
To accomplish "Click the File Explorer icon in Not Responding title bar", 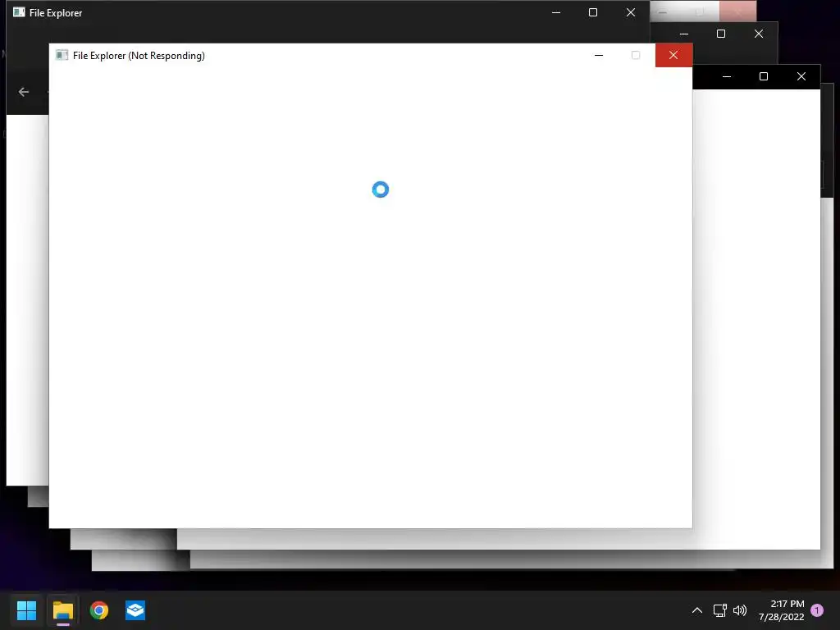I will 62,55.
